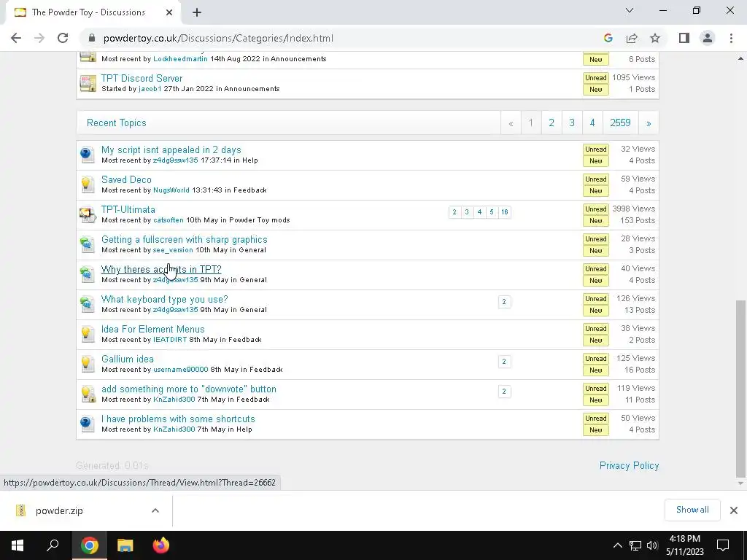This screenshot has height=560, width=747.
Task: Open File Explorer from the taskbar
Action: (x=125, y=545)
